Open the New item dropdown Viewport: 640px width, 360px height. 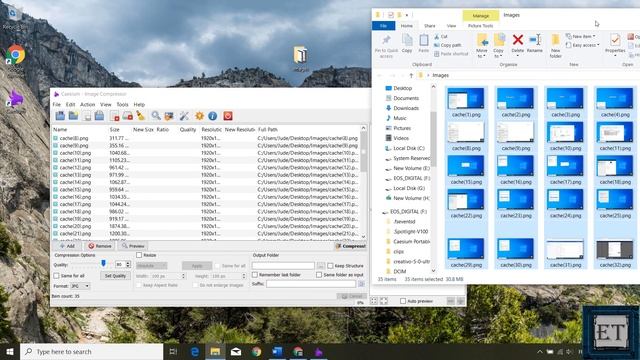pyautogui.click(x=580, y=36)
